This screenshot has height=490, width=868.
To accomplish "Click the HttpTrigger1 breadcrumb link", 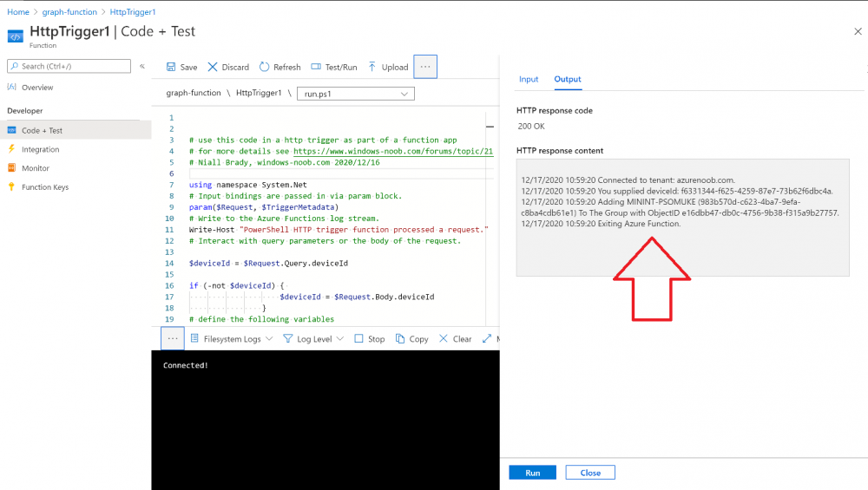I will point(133,11).
